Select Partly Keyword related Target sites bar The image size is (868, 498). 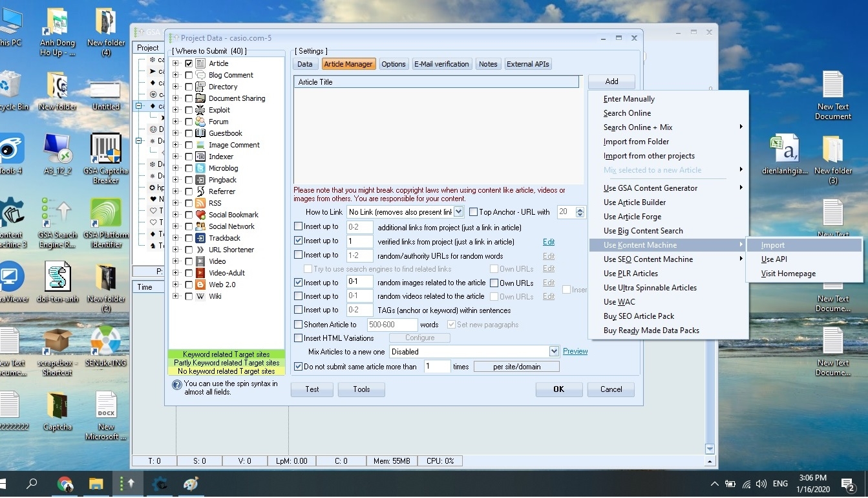[226, 363]
